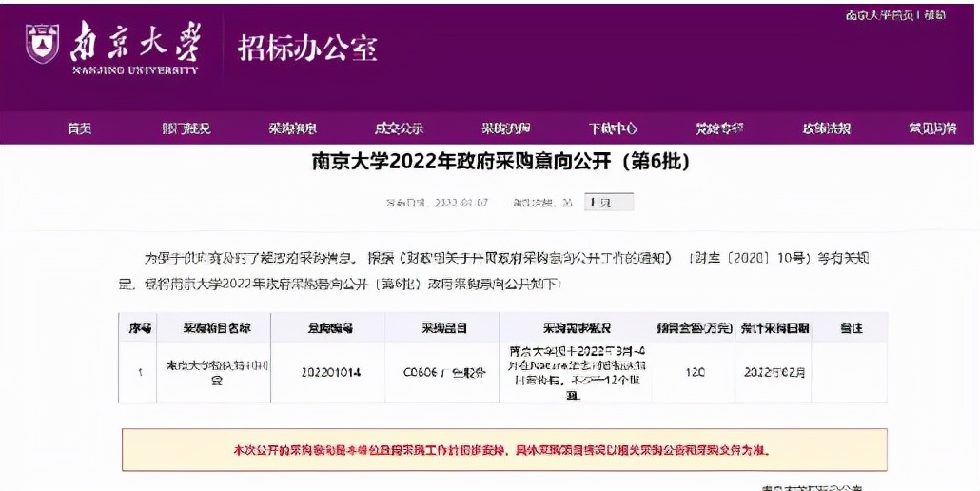
Task: Click the 采购品目 column header
Action: coord(443,328)
